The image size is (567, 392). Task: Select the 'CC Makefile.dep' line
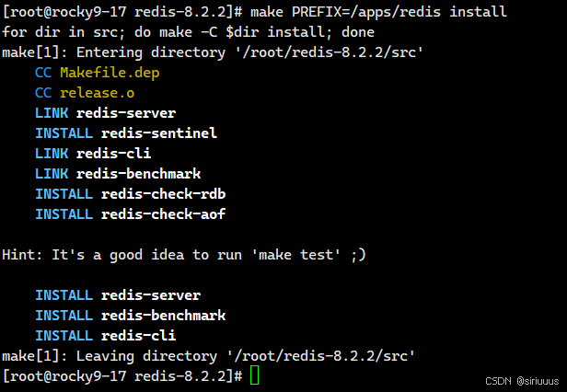98,73
